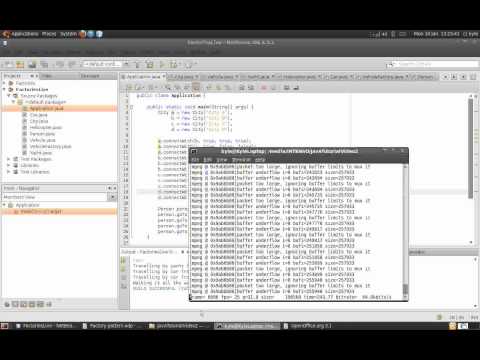Click the Save All toolbar icon
This screenshot has width=480, height=360.
click(x=44, y=64)
